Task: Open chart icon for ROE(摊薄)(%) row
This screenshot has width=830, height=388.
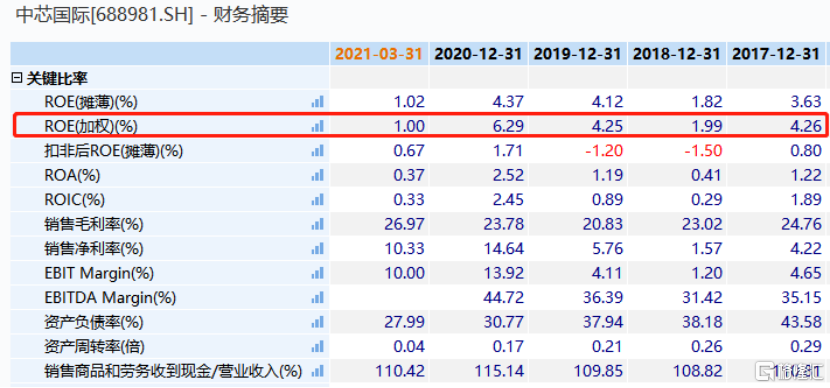Action: click(x=317, y=102)
